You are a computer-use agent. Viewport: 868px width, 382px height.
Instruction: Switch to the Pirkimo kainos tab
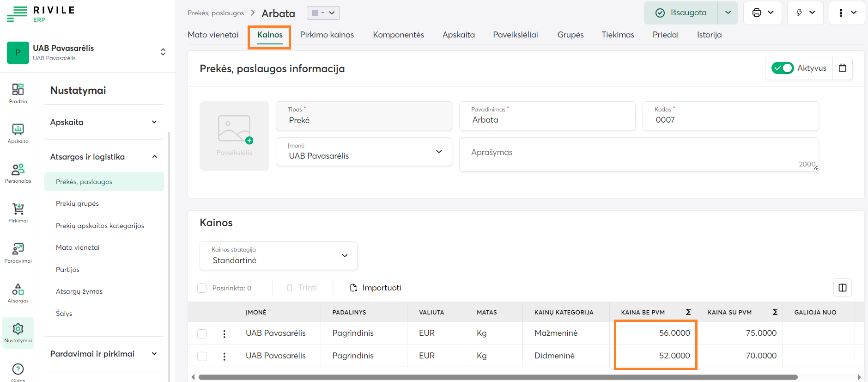coord(327,35)
